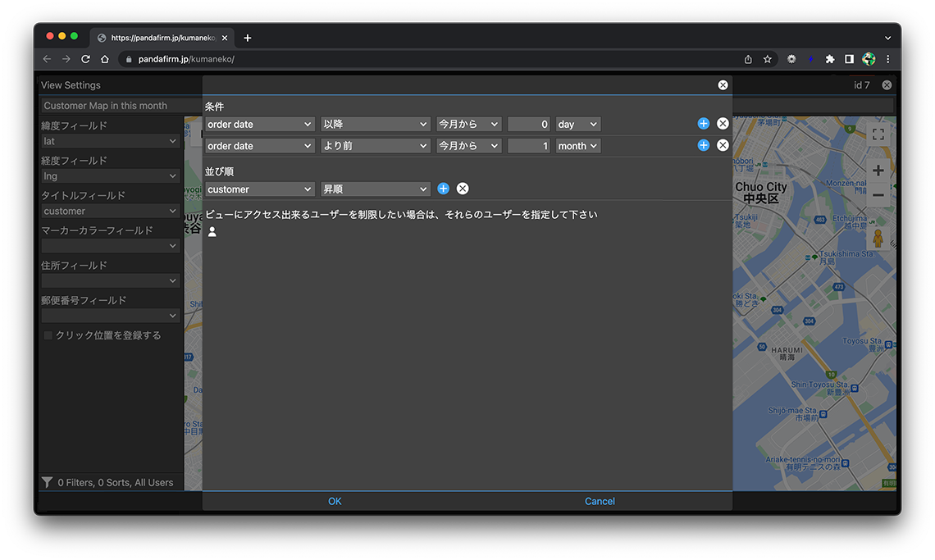Close the filter dialog with the top X
The height and width of the screenshot is (560, 935).
coord(723,84)
